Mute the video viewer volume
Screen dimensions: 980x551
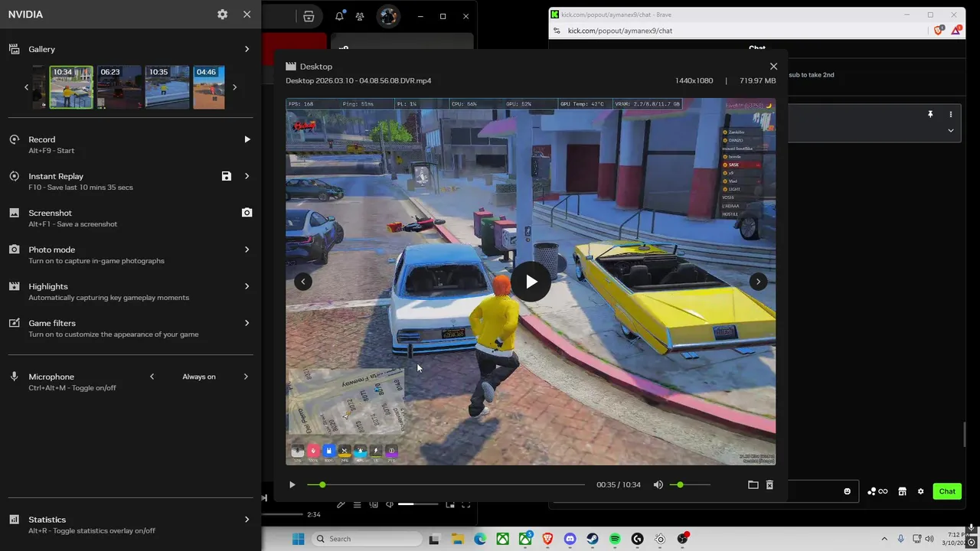(x=658, y=484)
